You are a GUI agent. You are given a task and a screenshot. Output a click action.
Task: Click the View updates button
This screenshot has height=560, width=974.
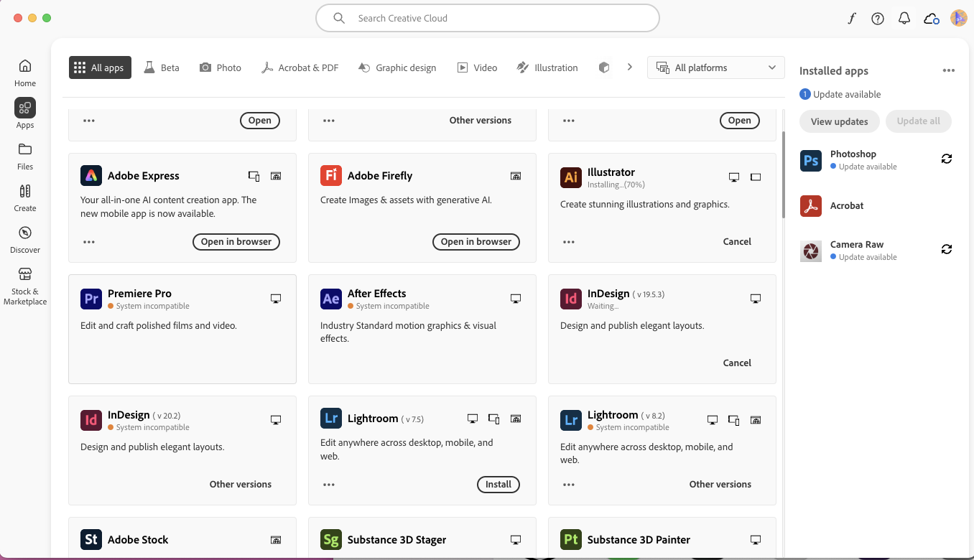840,121
